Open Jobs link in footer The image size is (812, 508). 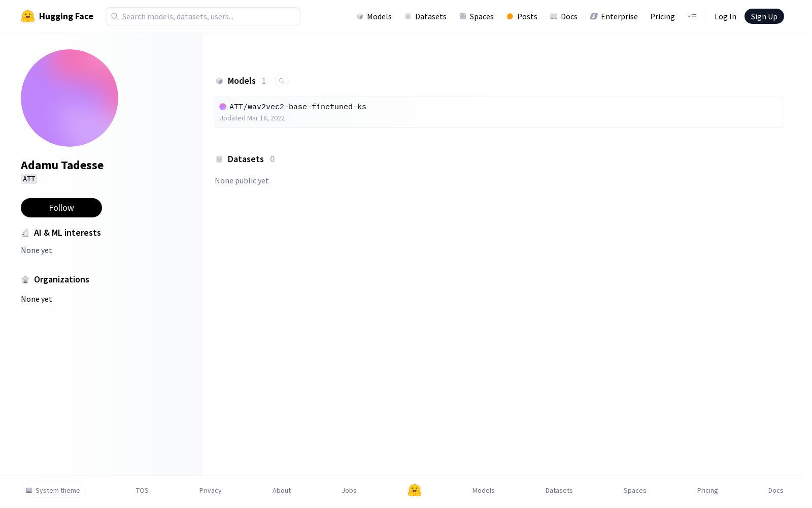pos(349,490)
